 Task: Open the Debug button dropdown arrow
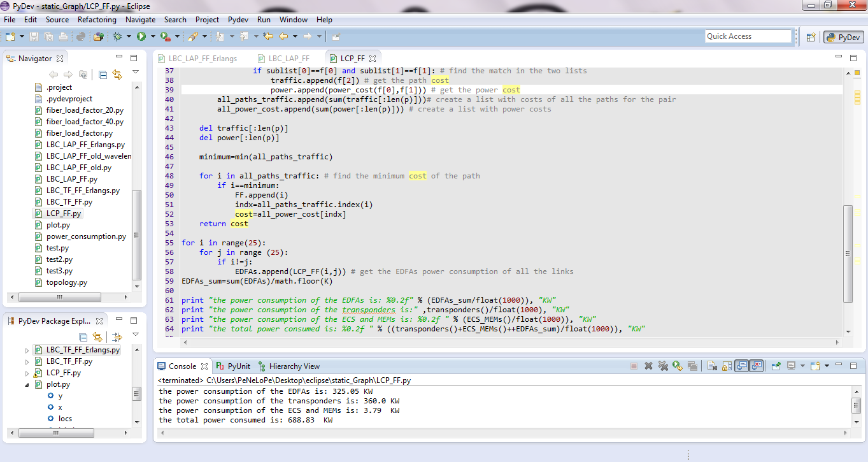click(x=129, y=36)
